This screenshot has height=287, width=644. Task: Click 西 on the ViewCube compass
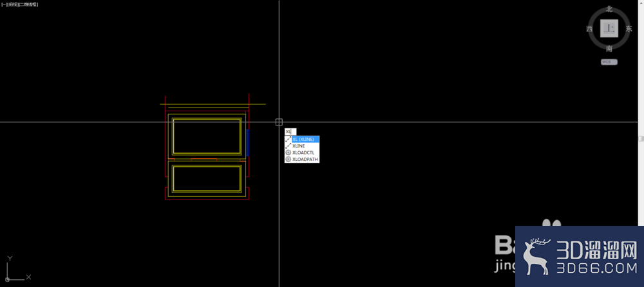pos(589,29)
